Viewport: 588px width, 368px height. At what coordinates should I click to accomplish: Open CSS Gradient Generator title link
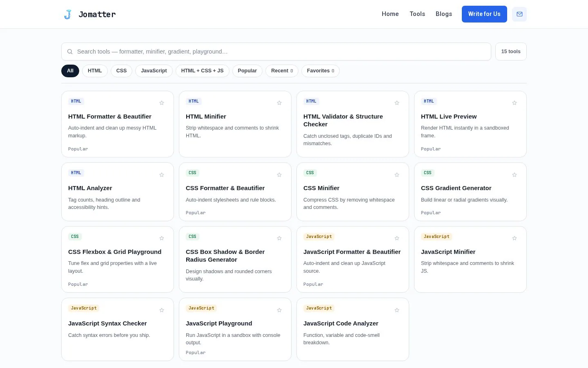456,188
